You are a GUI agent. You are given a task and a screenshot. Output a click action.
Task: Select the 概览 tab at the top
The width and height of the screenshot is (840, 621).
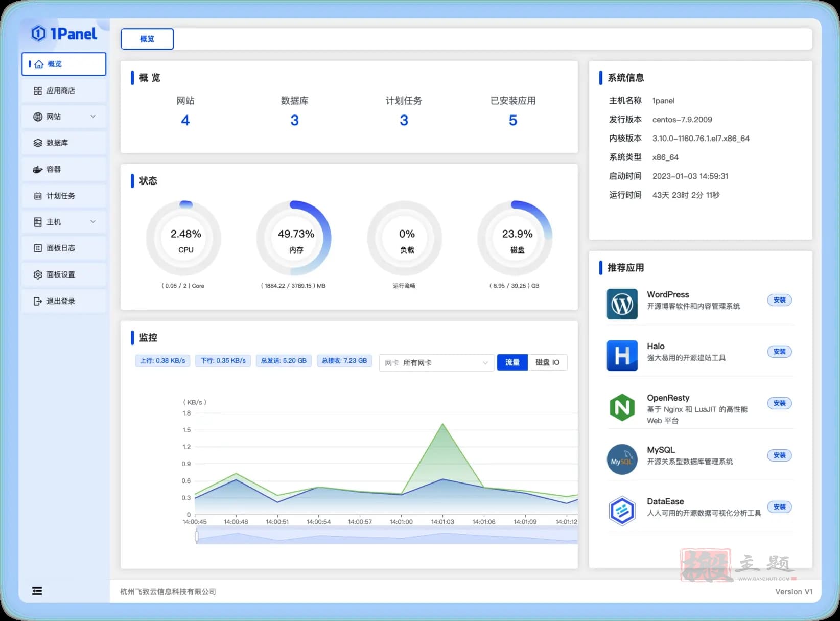click(x=147, y=39)
